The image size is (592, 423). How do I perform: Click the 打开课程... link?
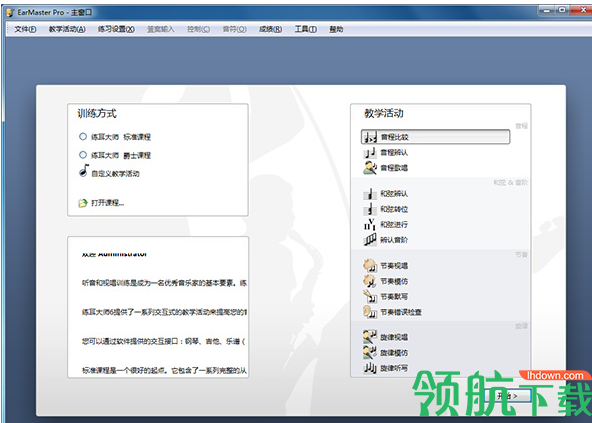coord(108,203)
